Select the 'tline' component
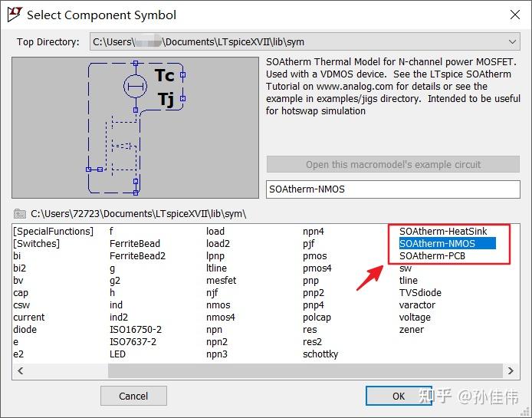Screen dimensions: 532x418 408,281
